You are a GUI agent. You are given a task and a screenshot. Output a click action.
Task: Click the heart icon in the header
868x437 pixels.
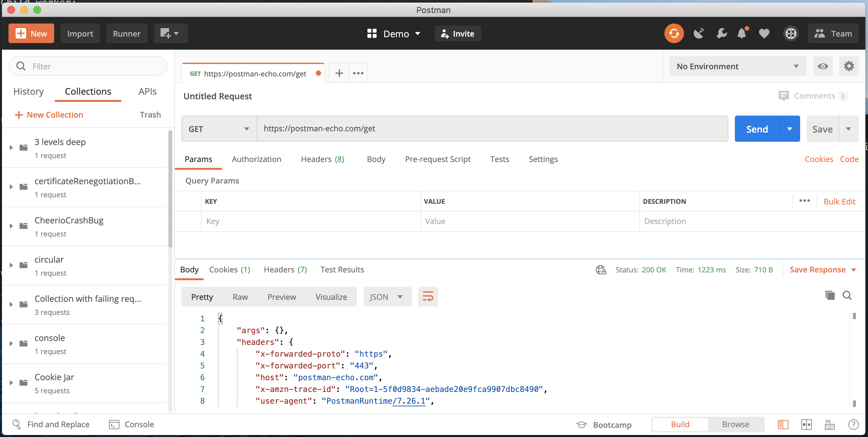(764, 33)
